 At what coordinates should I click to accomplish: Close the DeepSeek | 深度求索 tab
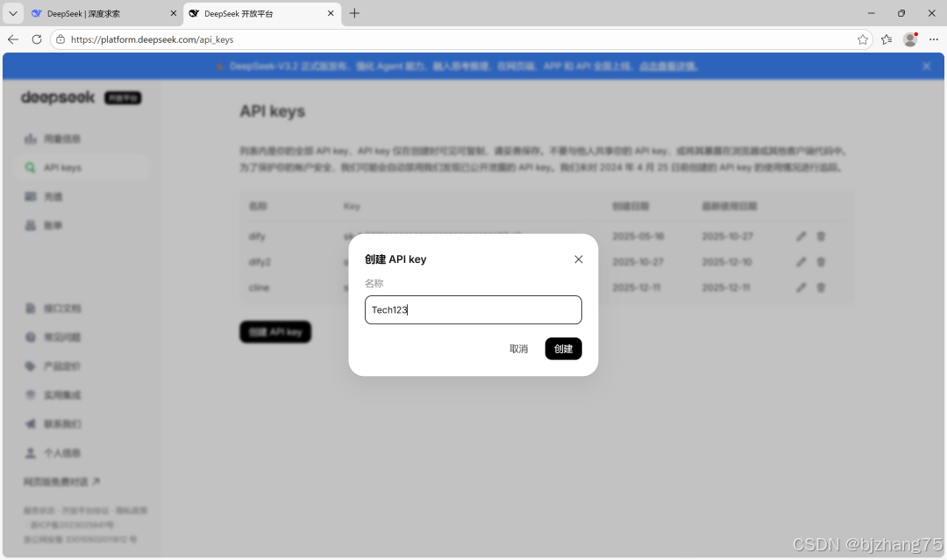(x=173, y=13)
